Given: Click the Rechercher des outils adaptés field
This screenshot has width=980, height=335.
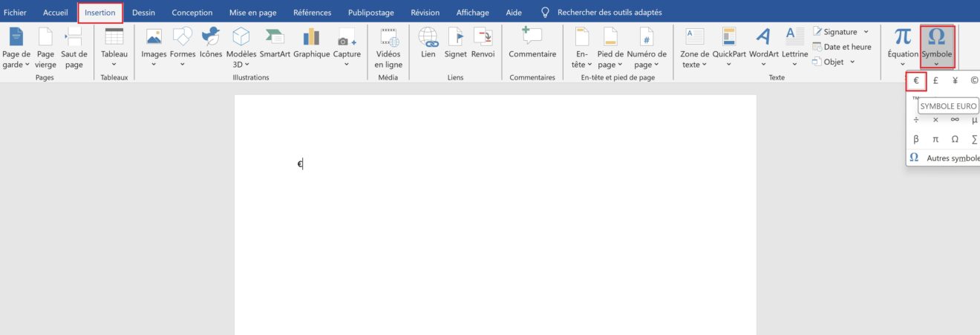Looking at the screenshot, I should [609, 13].
